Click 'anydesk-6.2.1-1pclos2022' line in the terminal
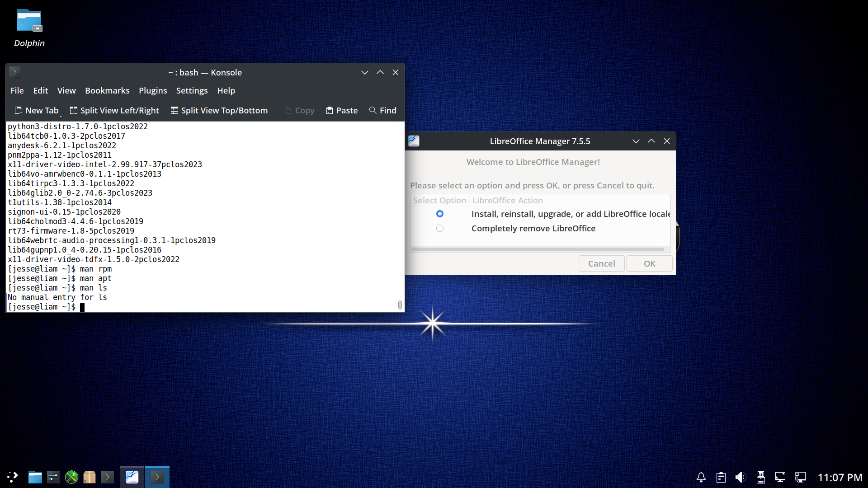This screenshot has height=488, width=868. tap(62, 145)
